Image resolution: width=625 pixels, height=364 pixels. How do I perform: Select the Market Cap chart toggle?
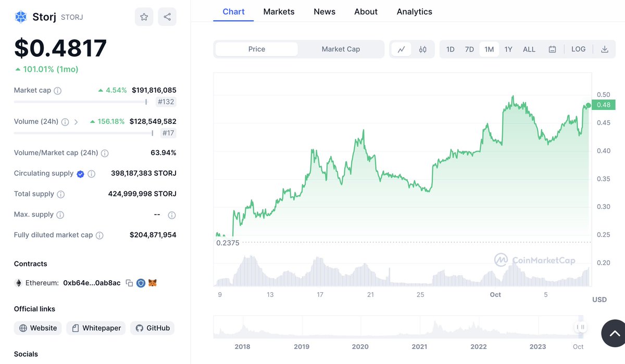(341, 49)
